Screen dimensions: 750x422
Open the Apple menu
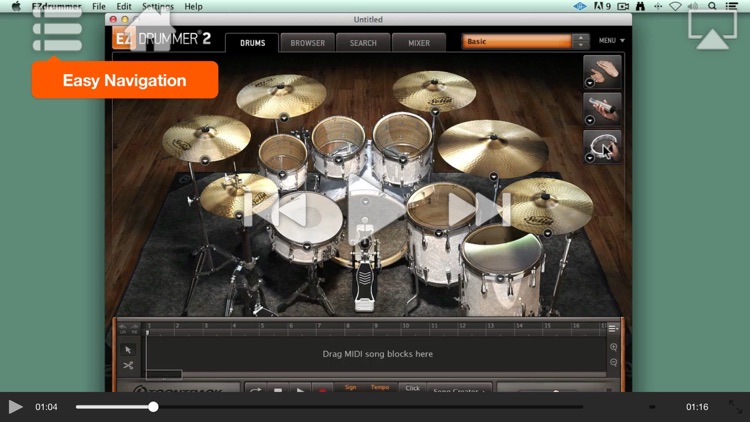click(16, 6)
